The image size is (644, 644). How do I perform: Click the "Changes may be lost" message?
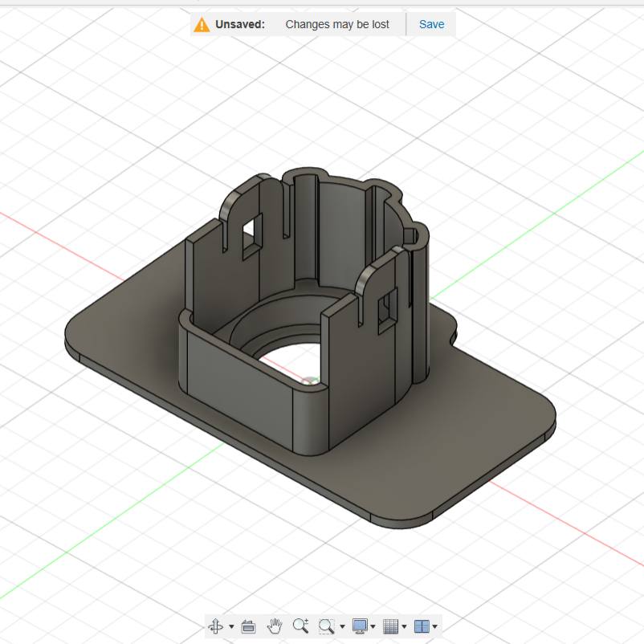click(337, 25)
